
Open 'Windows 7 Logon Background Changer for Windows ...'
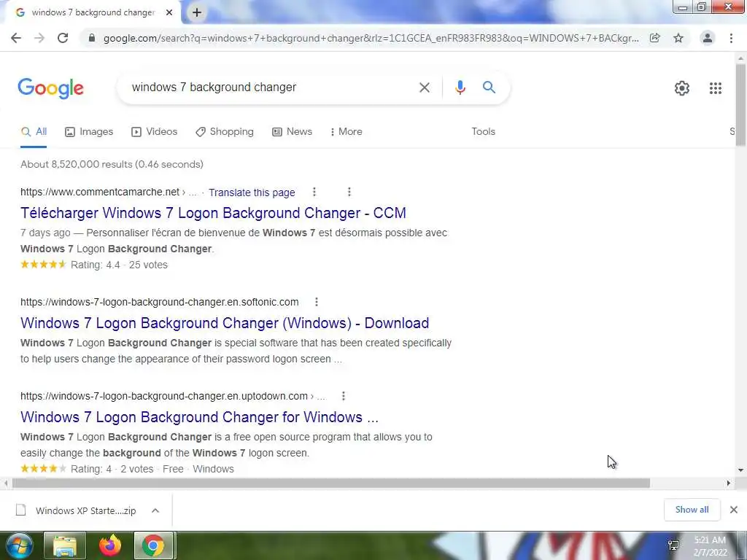(200, 417)
